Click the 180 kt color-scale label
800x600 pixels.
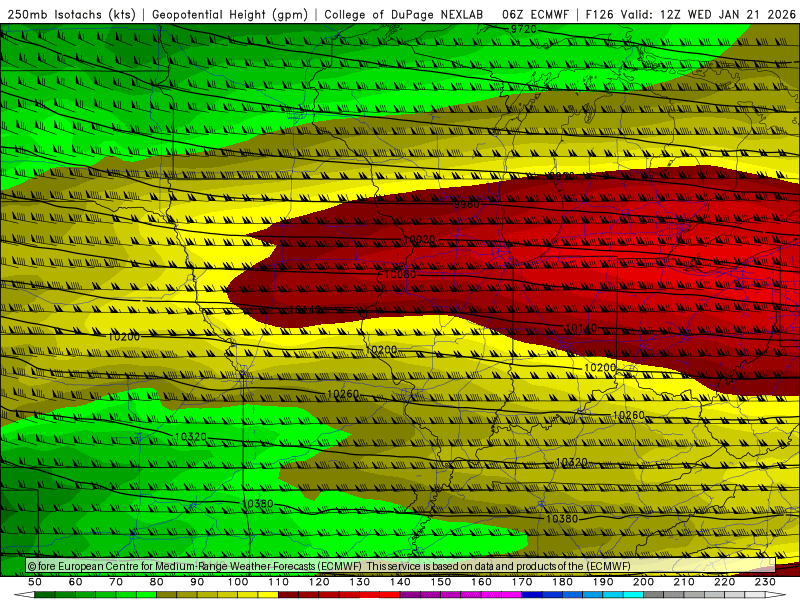tap(562, 582)
